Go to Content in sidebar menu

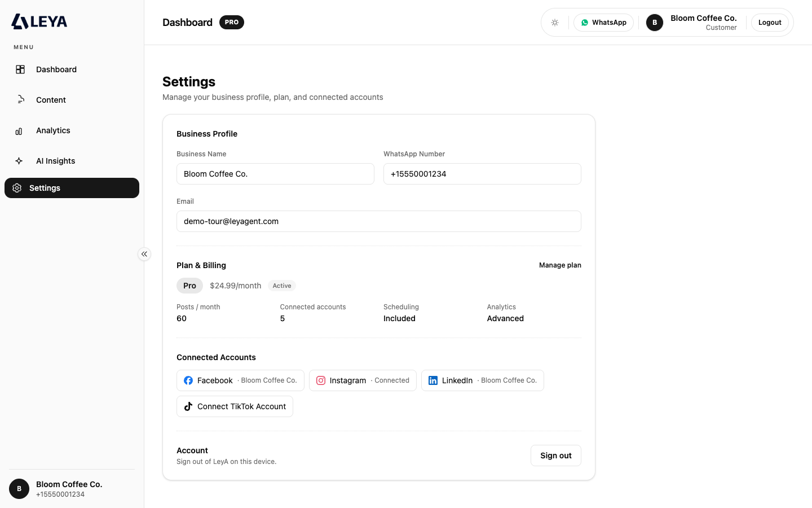coord(72,100)
